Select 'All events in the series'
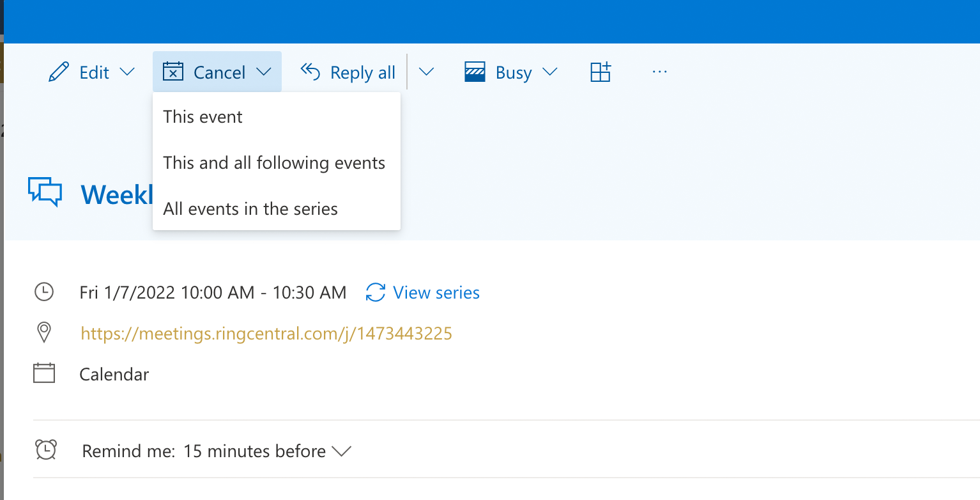 [277, 209]
